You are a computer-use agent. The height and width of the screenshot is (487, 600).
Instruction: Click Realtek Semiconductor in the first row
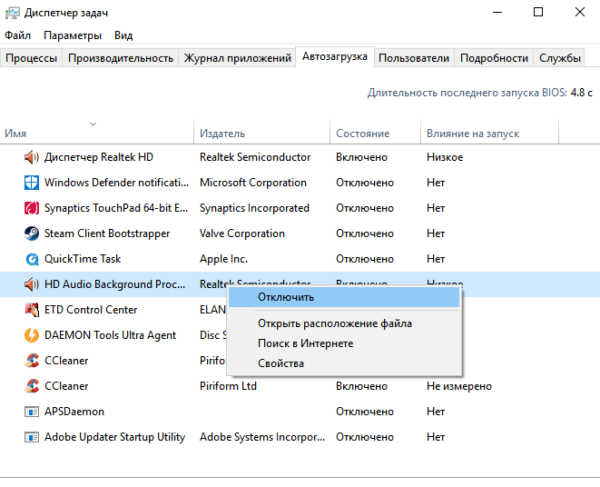pos(255,157)
